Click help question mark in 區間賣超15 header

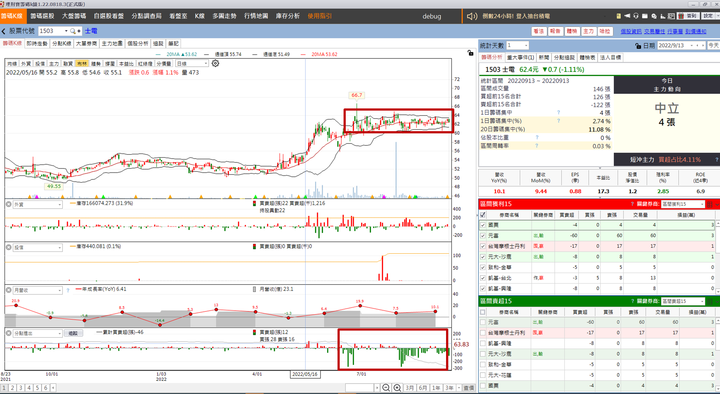point(632,301)
